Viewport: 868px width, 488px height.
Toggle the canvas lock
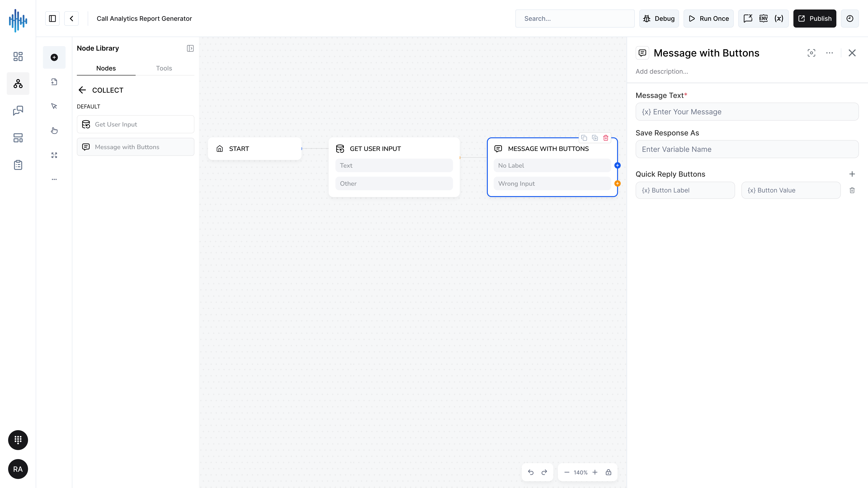coord(608,472)
